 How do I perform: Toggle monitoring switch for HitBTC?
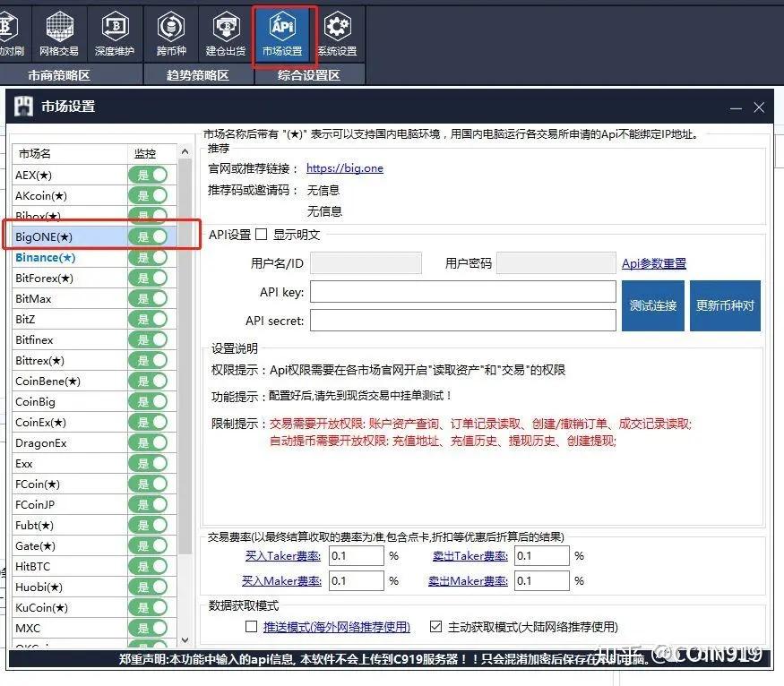click(x=148, y=566)
